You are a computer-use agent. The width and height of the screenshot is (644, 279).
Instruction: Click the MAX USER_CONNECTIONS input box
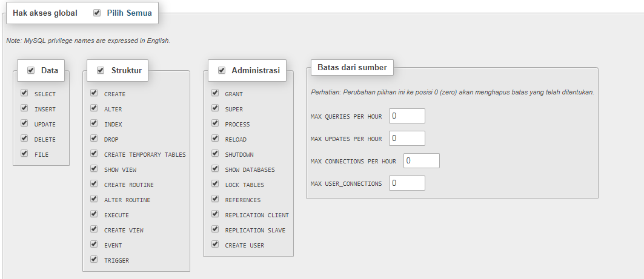coord(407,183)
